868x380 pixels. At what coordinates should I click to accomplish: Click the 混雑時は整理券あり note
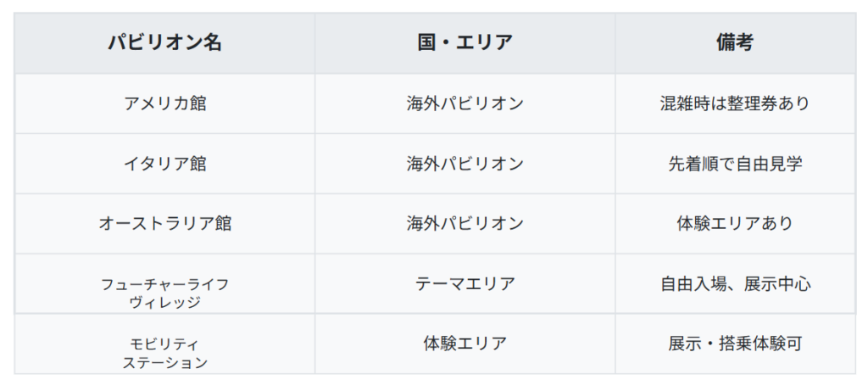coord(735,103)
